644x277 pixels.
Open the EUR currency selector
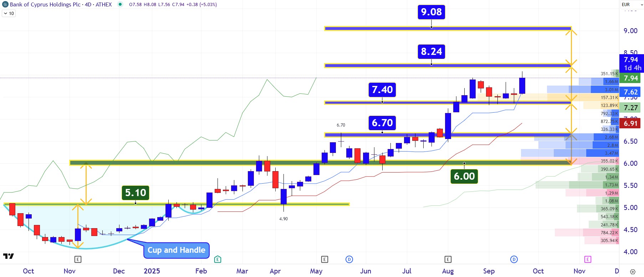625,5
